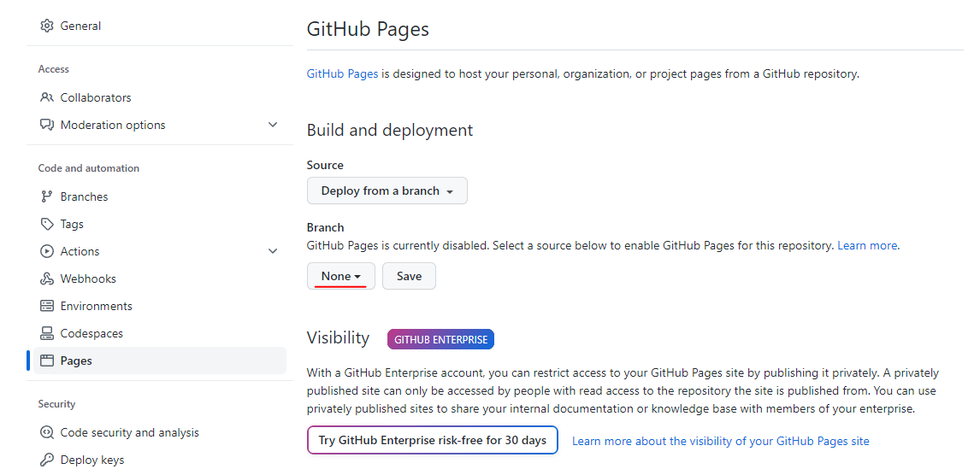The width and height of the screenshot is (980, 469).
Task: Click the Save button
Action: pyautogui.click(x=409, y=276)
